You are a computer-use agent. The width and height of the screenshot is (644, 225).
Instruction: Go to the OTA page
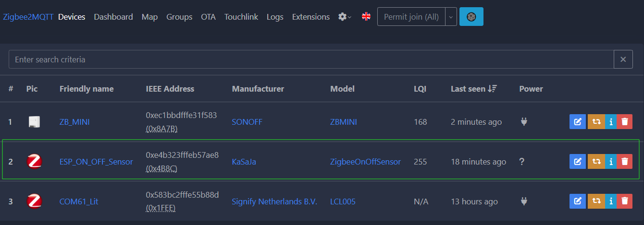pyautogui.click(x=208, y=17)
